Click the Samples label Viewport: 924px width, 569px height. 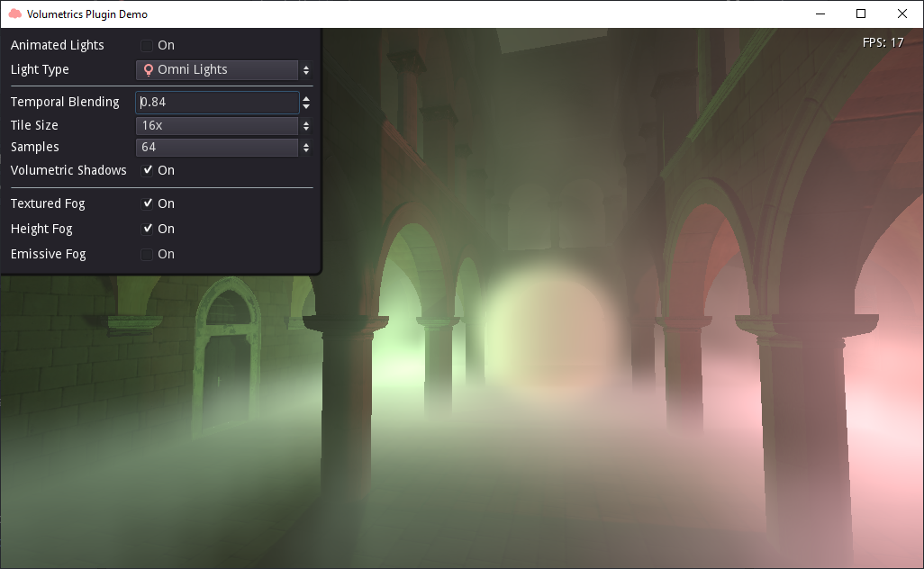coord(35,148)
